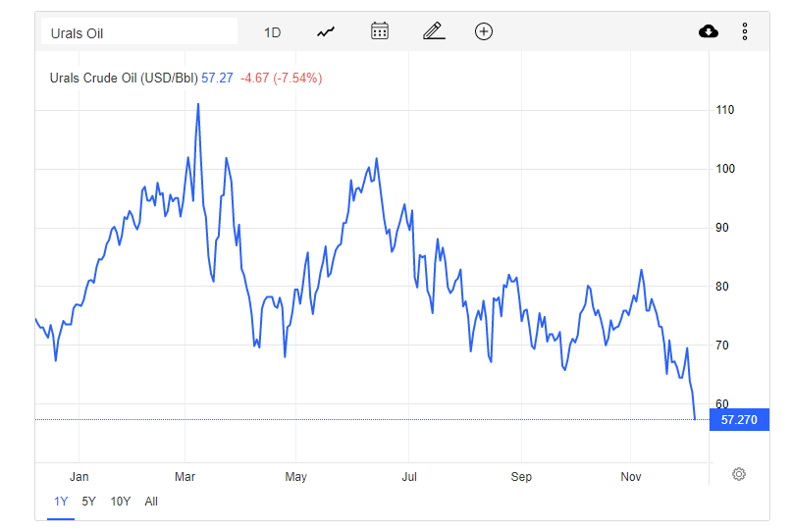The height and width of the screenshot is (532, 792).
Task: Click the Urals Oil search field
Action: (139, 31)
